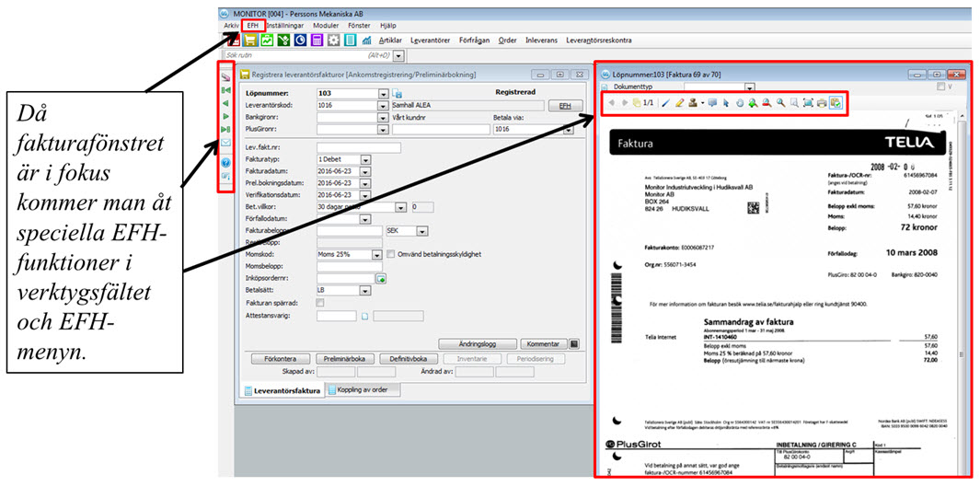Open the Dokumenttyp dropdown in viewer
This screenshot has height=486, width=980.
point(750,88)
